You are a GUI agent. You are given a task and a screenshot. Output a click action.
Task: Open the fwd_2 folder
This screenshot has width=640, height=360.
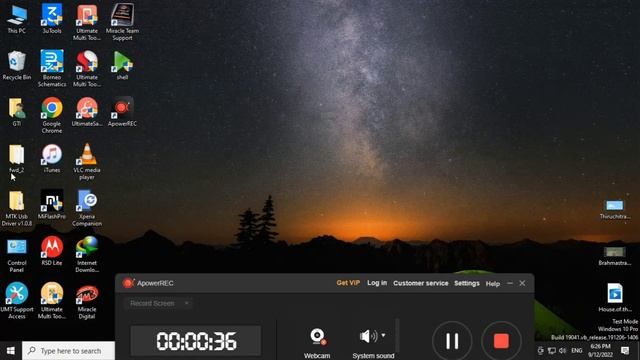click(17, 158)
